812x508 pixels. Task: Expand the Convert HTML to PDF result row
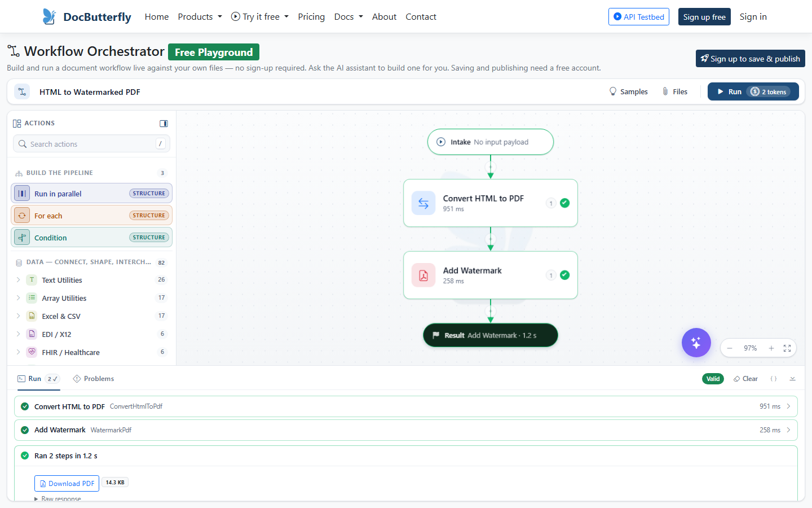point(406,406)
